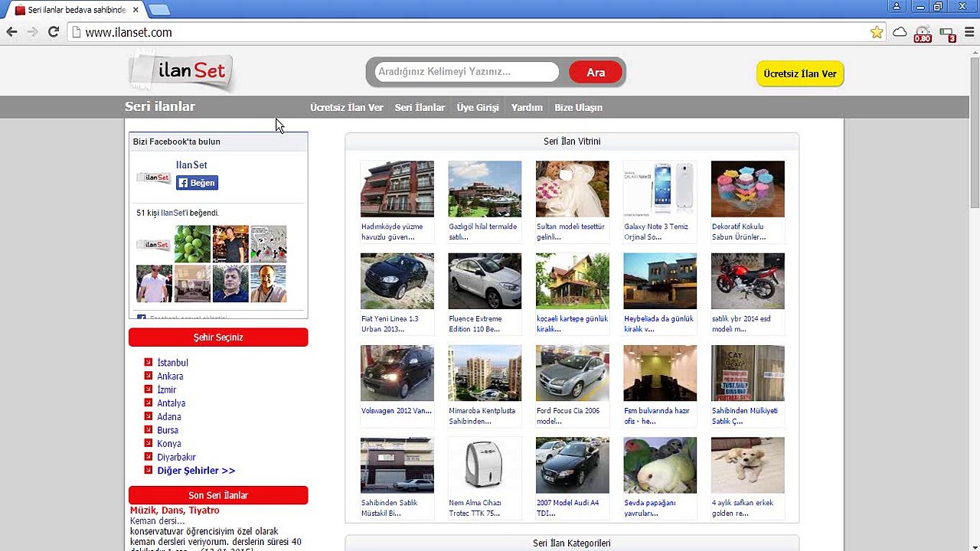Select İstanbul from the city list

[x=172, y=363]
